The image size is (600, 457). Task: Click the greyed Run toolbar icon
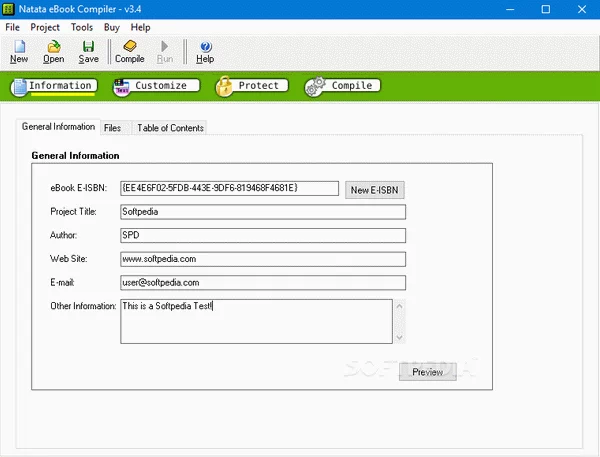point(165,52)
